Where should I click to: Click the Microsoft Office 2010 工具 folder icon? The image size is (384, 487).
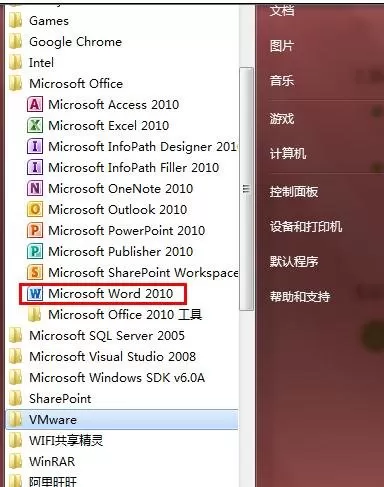35,315
